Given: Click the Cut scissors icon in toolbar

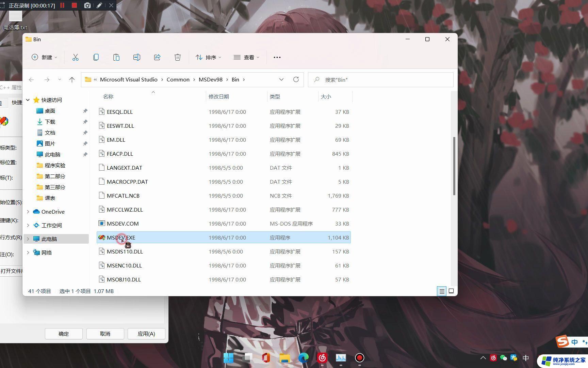Looking at the screenshot, I should [x=76, y=57].
